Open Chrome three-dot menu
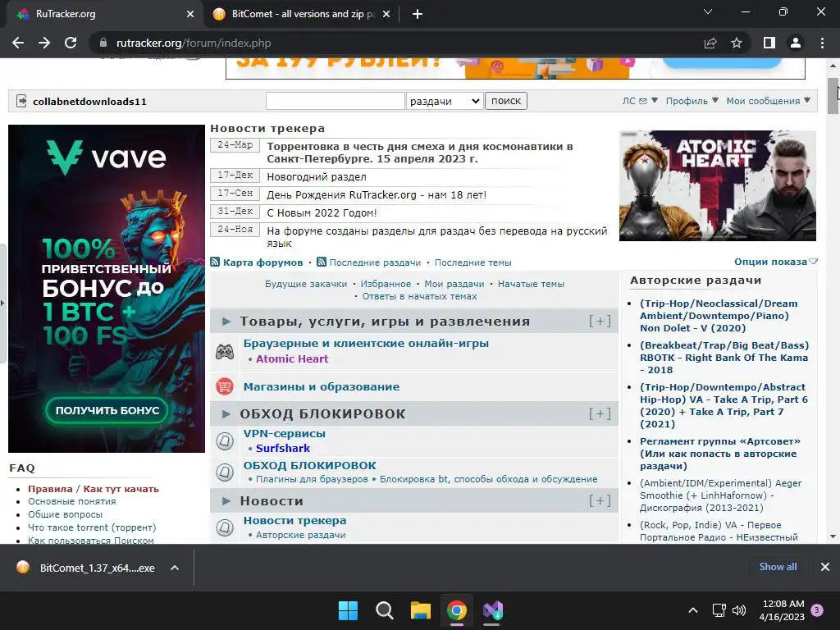The width and height of the screenshot is (840, 630). [822, 43]
